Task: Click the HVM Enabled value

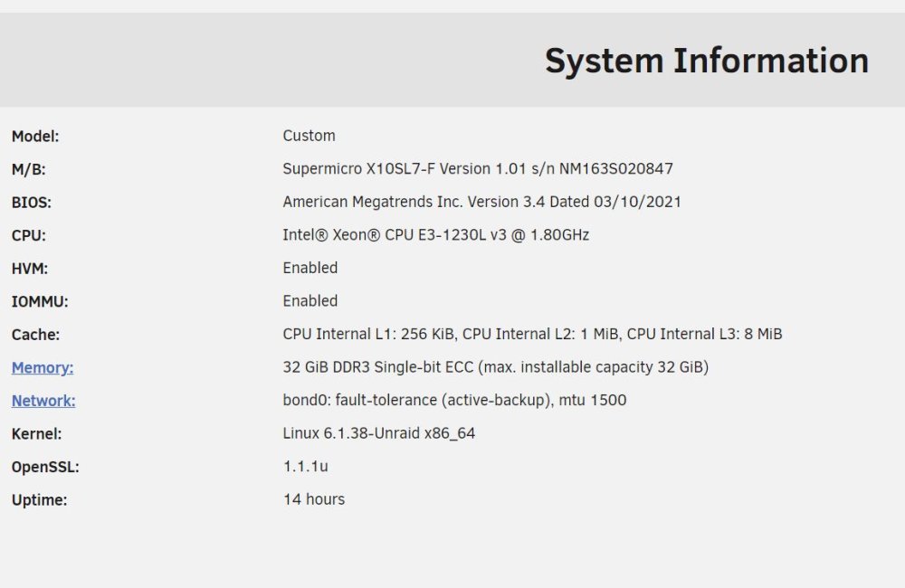Action: (x=310, y=268)
